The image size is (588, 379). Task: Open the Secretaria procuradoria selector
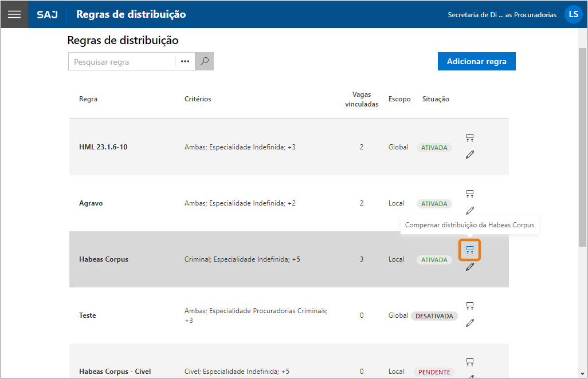(501, 15)
